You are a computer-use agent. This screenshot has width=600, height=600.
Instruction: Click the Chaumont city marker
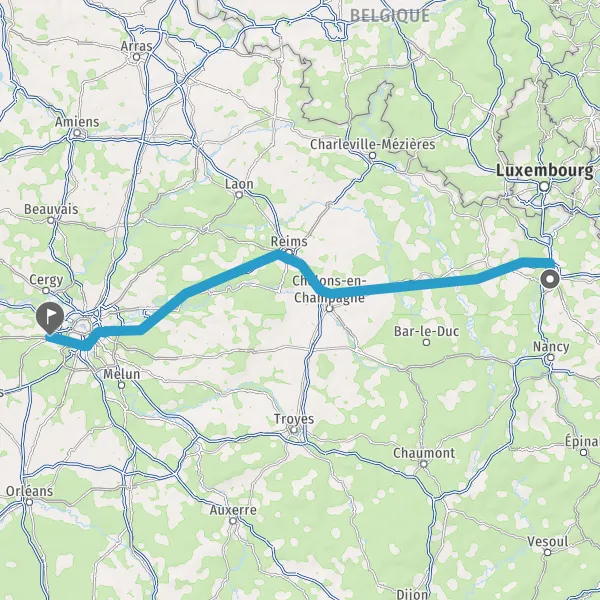coord(424,464)
